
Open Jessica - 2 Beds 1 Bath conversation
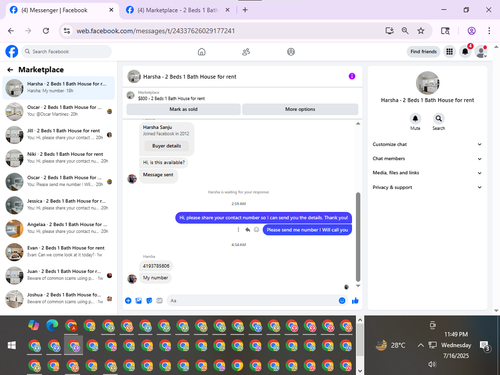[59, 205]
